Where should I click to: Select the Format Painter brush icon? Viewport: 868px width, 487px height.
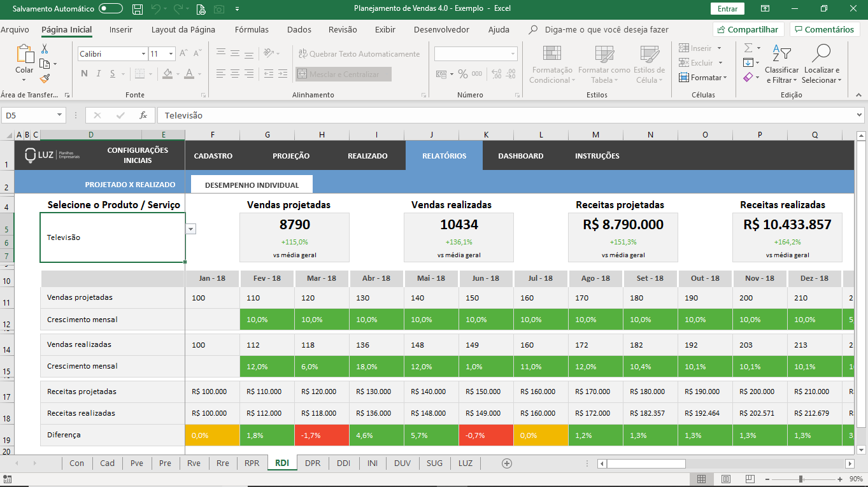pyautogui.click(x=45, y=78)
